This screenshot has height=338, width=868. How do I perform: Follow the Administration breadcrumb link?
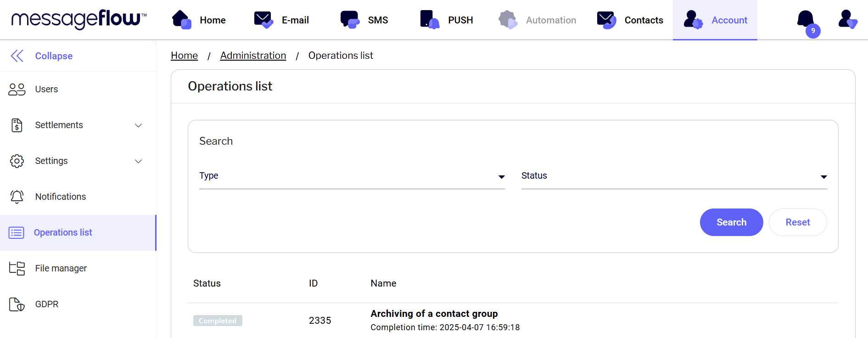pyautogui.click(x=253, y=56)
